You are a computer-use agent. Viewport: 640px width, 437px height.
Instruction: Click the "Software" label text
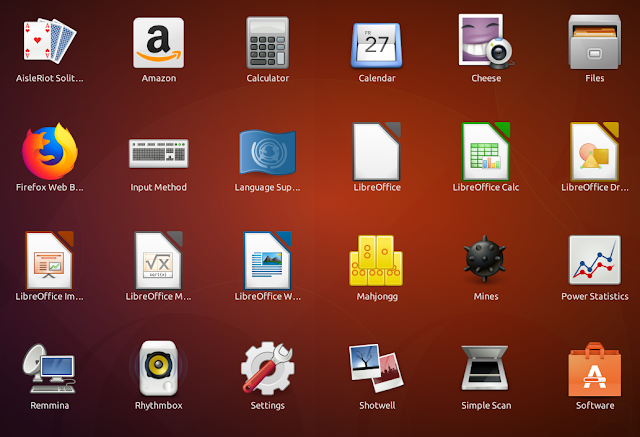pyautogui.click(x=595, y=406)
